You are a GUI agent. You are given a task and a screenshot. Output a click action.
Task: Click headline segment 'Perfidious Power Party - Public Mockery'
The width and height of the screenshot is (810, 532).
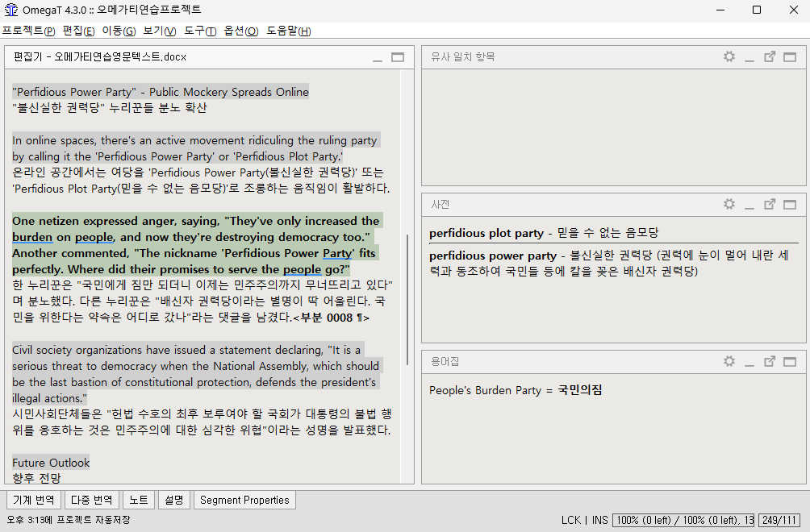(x=161, y=92)
